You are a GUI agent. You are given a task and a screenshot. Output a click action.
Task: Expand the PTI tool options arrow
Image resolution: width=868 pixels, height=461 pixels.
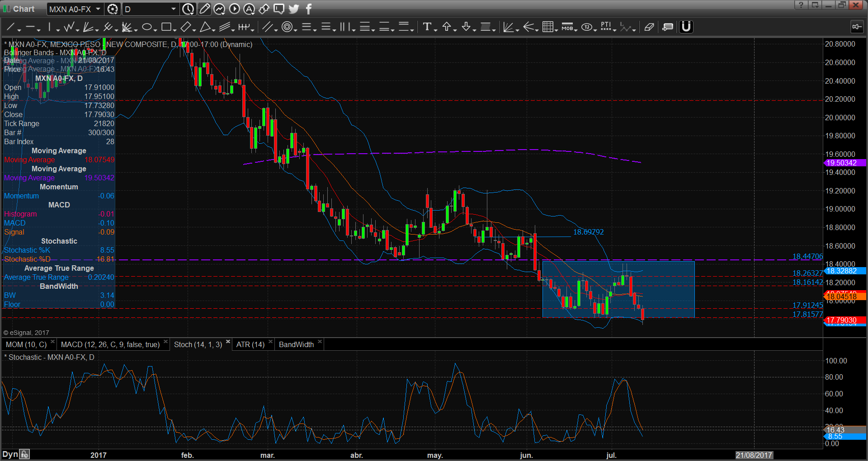(x=615, y=30)
